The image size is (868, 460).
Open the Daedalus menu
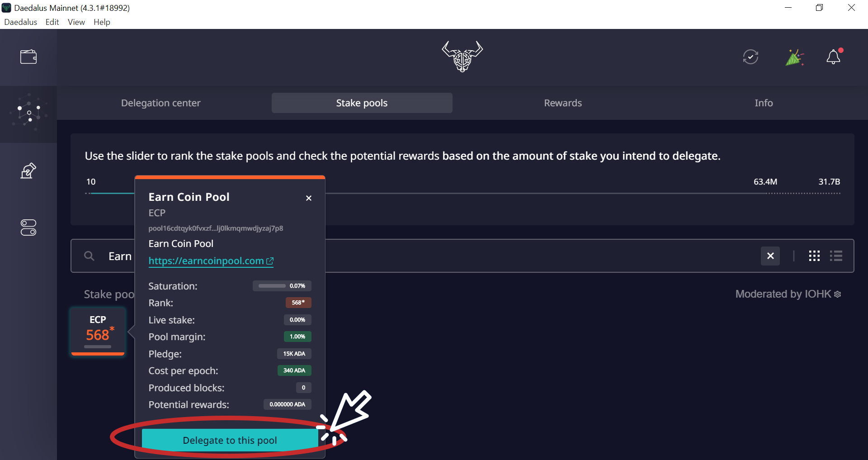20,22
